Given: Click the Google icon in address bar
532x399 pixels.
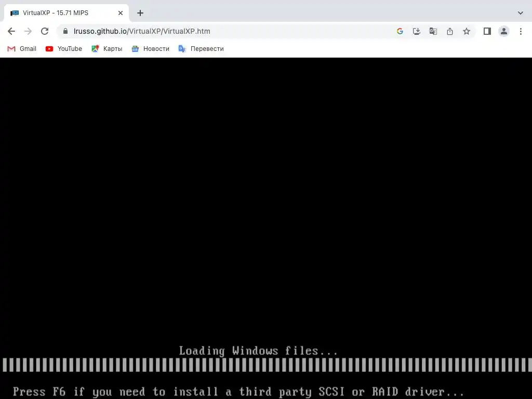Looking at the screenshot, I should [x=400, y=31].
